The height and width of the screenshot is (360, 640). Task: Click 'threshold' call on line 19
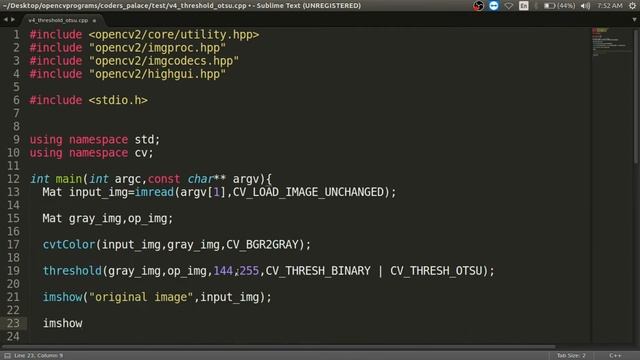tap(72, 271)
